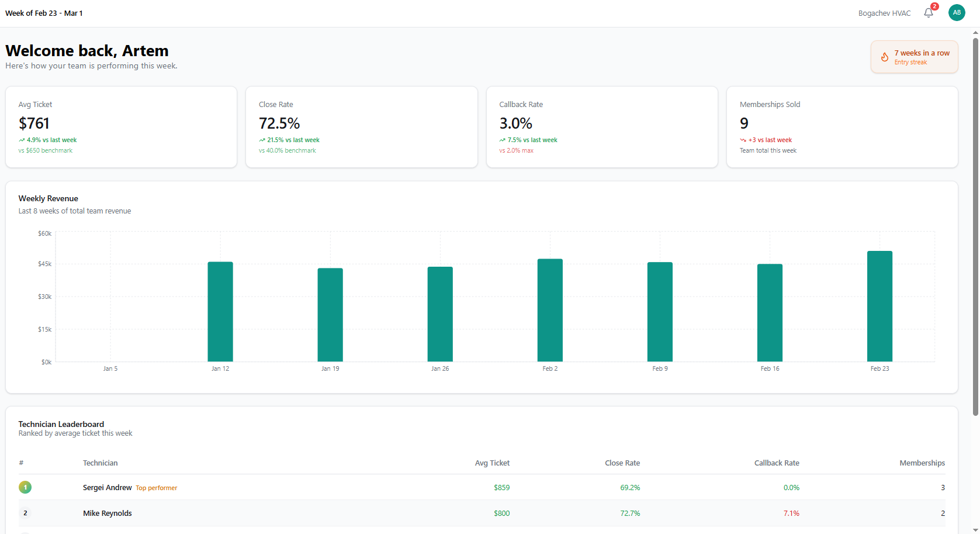This screenshot has height=534, width=980.
Task: Click the Bogachev HVAC company name
Action: [884, 13]
